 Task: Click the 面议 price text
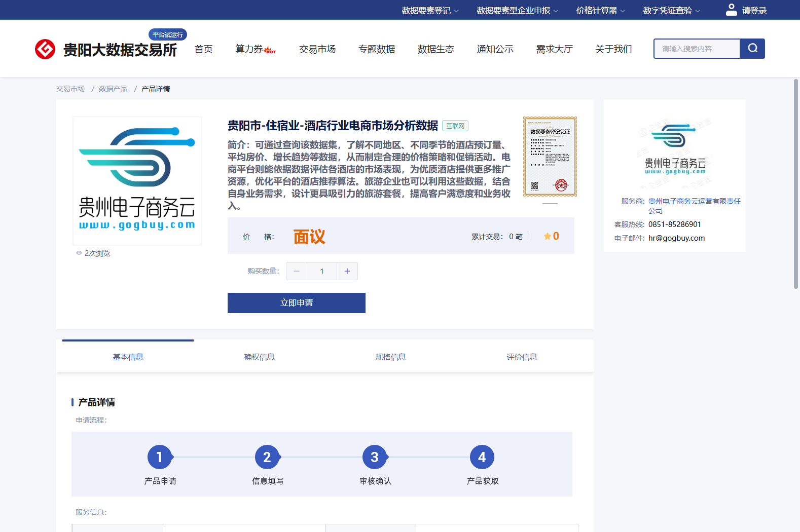click(309, 237)
